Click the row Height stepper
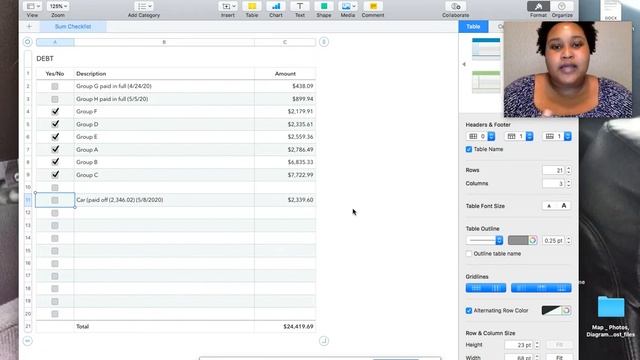The width and height of the screenshot is (640, 360). (x=537, y=345)
